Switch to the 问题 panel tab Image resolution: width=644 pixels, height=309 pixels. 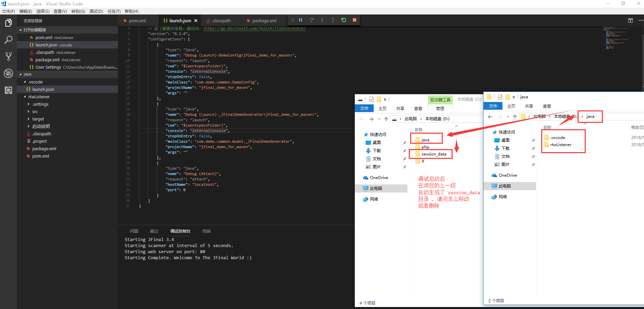click(134, 231)
